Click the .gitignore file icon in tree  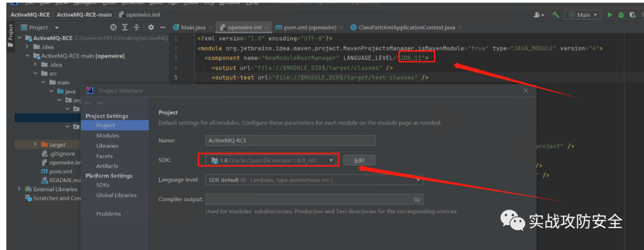(x=44, y=154)
